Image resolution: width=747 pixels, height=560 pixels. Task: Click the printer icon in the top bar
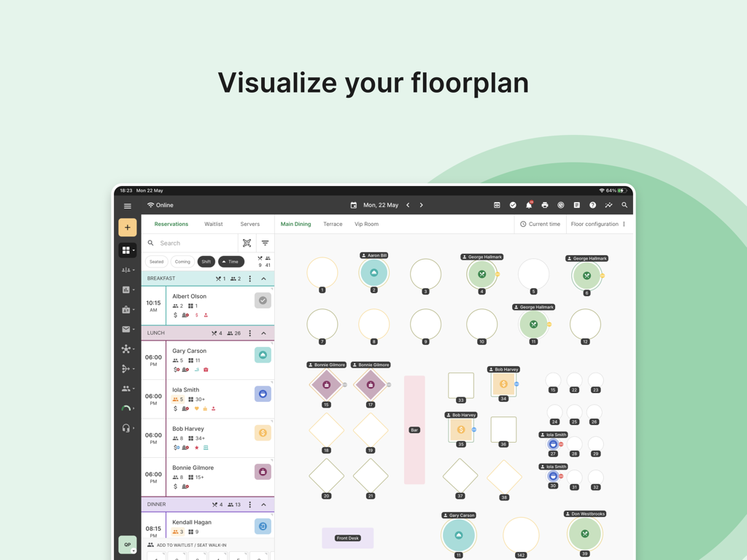tap(545, 206)
